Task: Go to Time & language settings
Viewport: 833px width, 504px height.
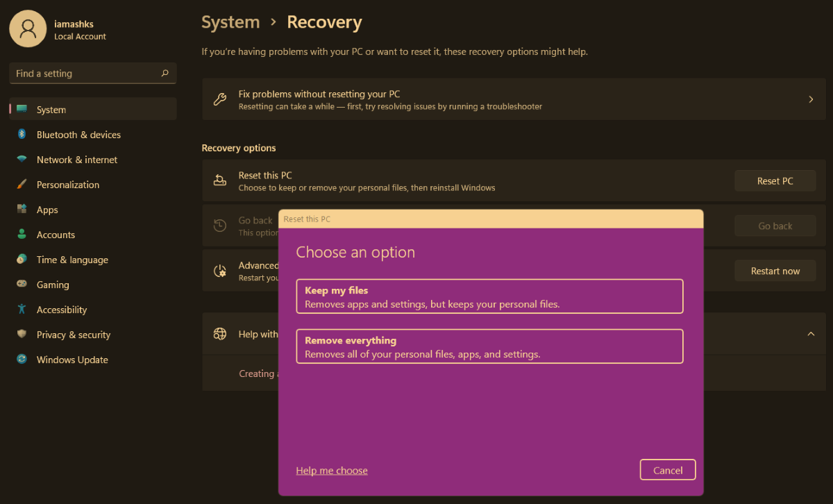Action: (x=93, y=260)
